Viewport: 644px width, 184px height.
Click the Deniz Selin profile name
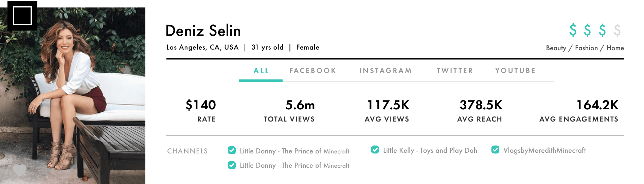(x=203, y=31)
